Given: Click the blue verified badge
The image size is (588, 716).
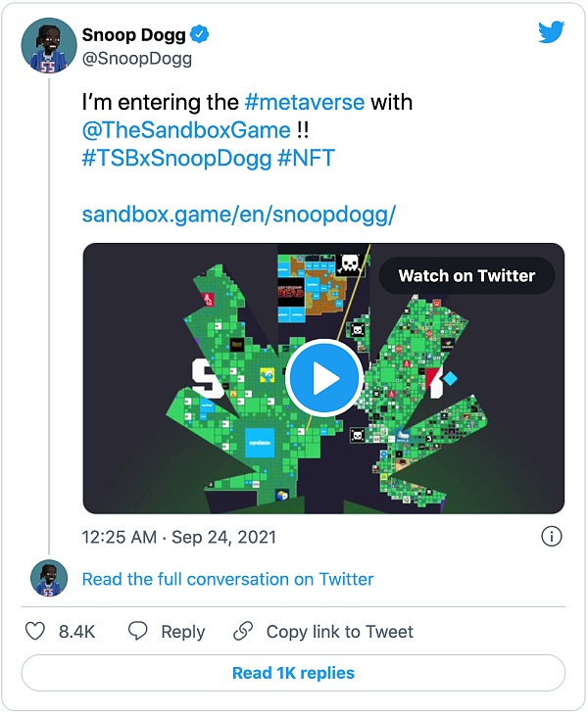Looking at the screenshot, I should pos(201,36).
